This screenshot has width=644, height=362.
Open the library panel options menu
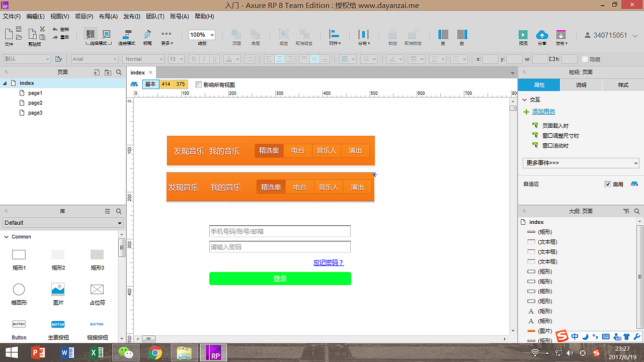point(107,212)
